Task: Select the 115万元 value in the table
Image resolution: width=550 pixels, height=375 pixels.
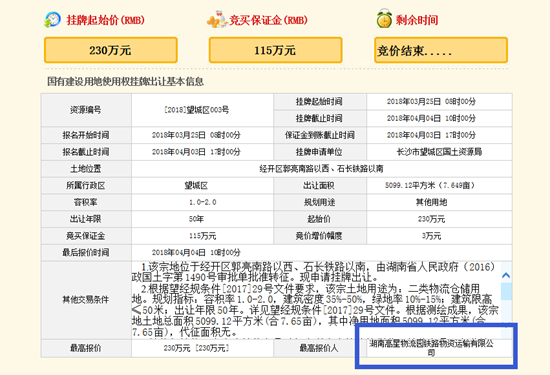Action: pos(203,236)
